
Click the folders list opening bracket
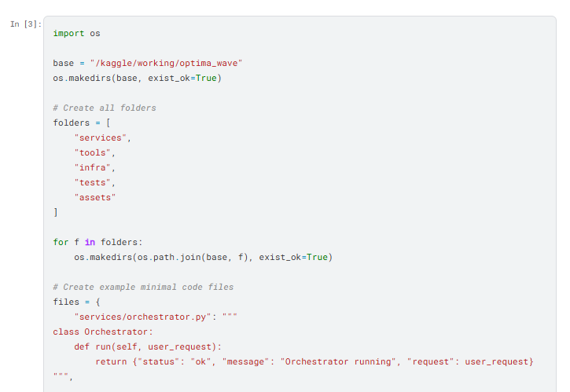[x=108, y=123]
